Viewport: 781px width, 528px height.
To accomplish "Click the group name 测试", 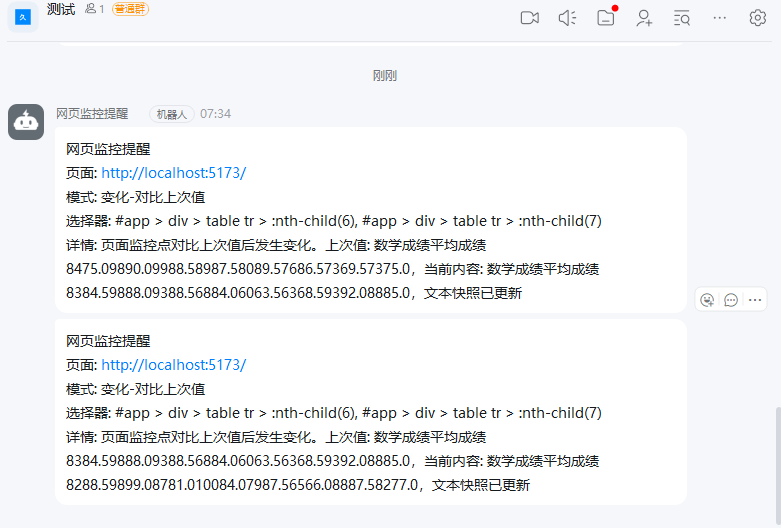I will click(61, 9).
